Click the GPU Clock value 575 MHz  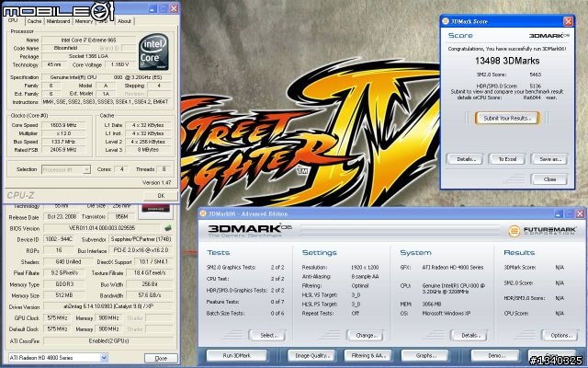[x=57, y=317]
